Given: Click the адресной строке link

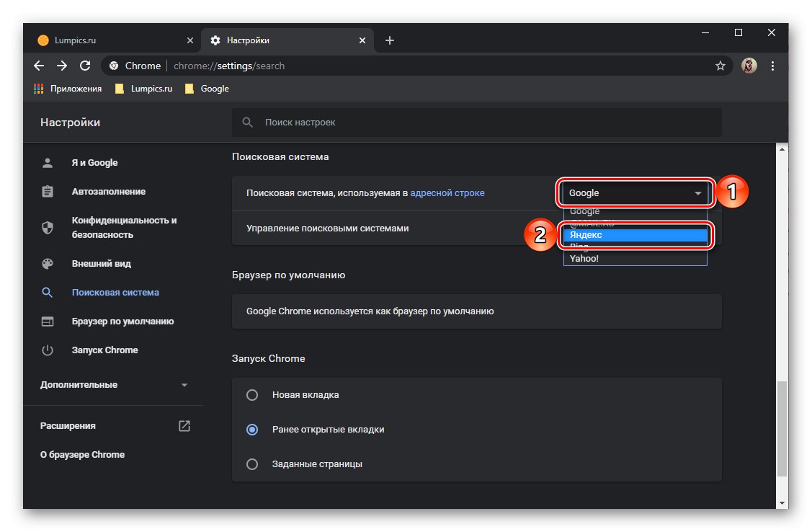Looking at the screenshot, I should (x=447, y=193).
